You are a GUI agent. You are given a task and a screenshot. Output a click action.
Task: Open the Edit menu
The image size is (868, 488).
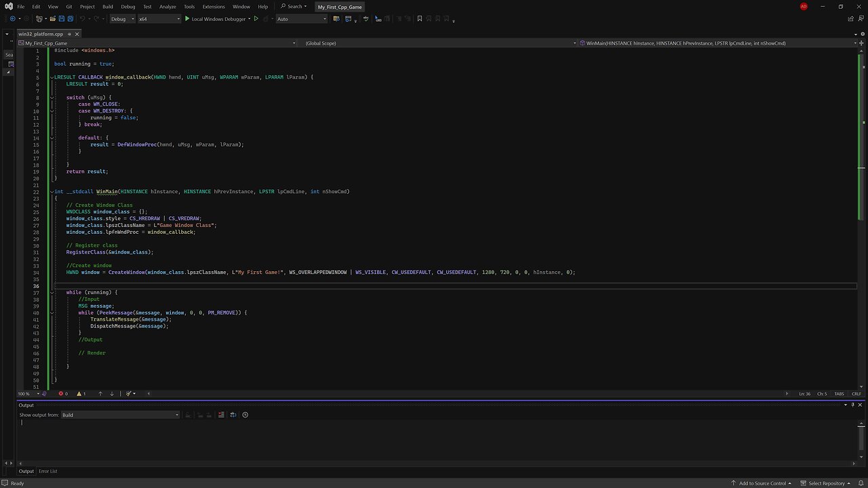coord(36,6)
